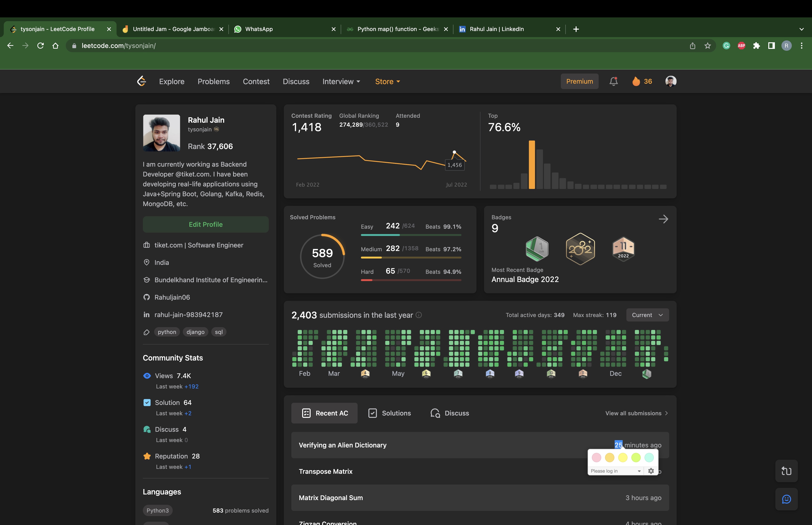Screen dimensions: 812x525
Task: Click the LeetCode logo icon
Action: (141, 82)
